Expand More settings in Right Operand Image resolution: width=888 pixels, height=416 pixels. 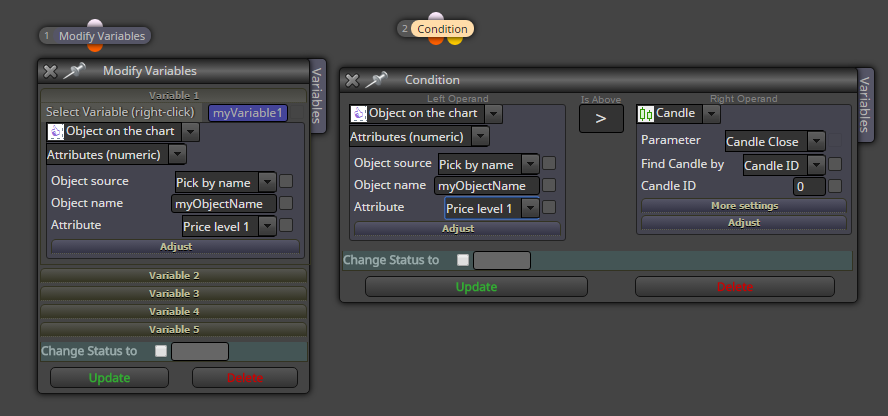[x=744, y=205]
